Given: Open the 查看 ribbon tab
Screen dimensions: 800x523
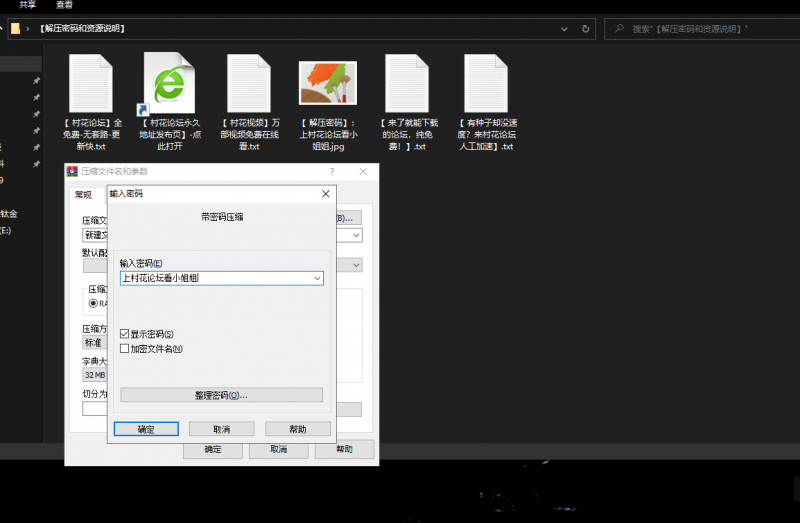Looking at the screenshot, I should pyautogui.click(x=64, y=5).
